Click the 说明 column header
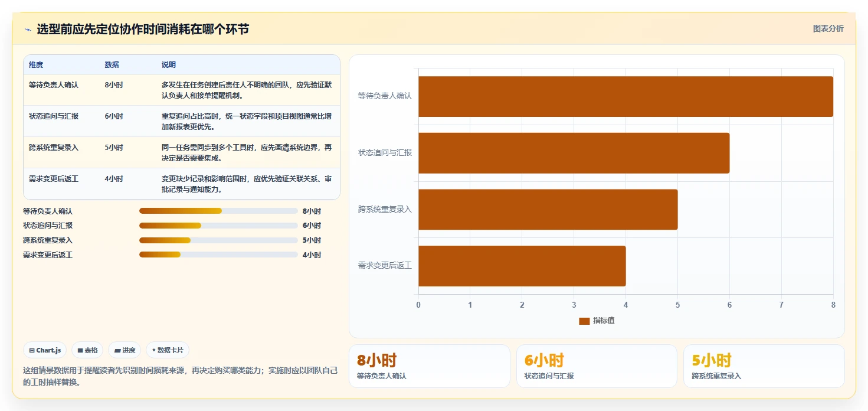This screenshot has width=868, height=411. pyautogui.click(x=169, y=65)
